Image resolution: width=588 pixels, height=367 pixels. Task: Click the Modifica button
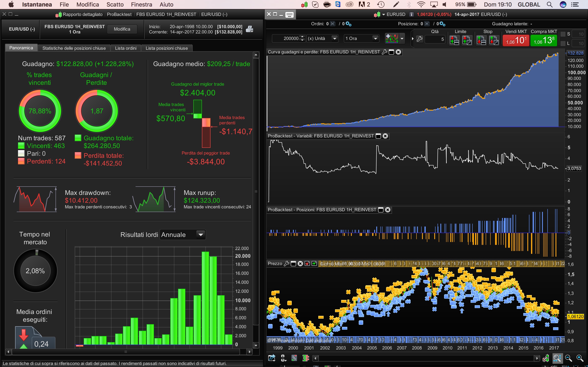tap(122, 29)
